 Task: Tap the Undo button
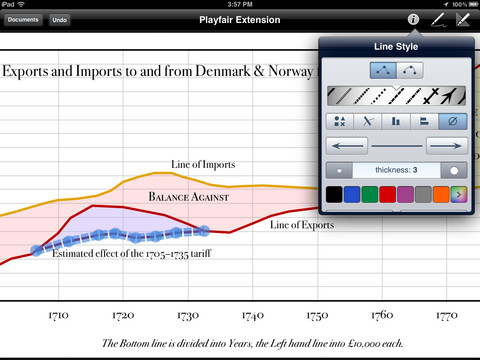[59, 20]
